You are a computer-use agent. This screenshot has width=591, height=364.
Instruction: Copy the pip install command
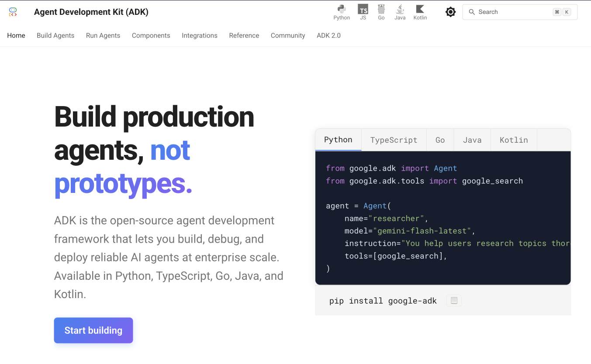tap(454, 300)
